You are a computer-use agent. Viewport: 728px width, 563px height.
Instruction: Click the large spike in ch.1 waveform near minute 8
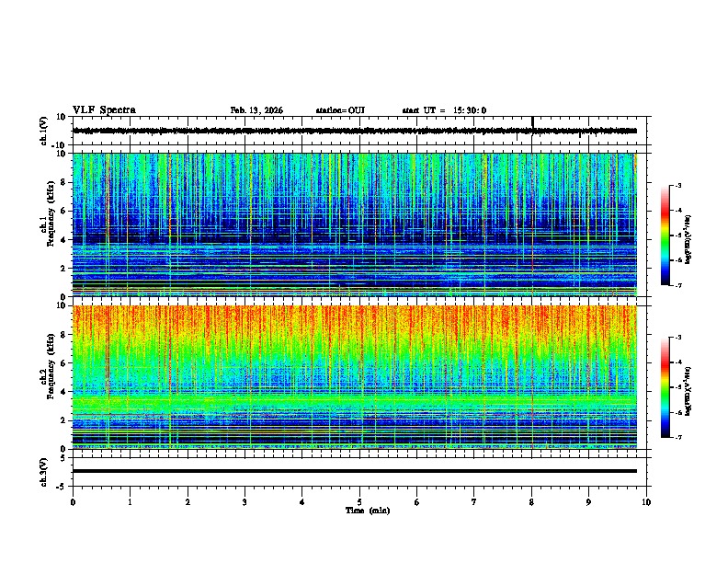pyautogui.click(x=532, y=123)
